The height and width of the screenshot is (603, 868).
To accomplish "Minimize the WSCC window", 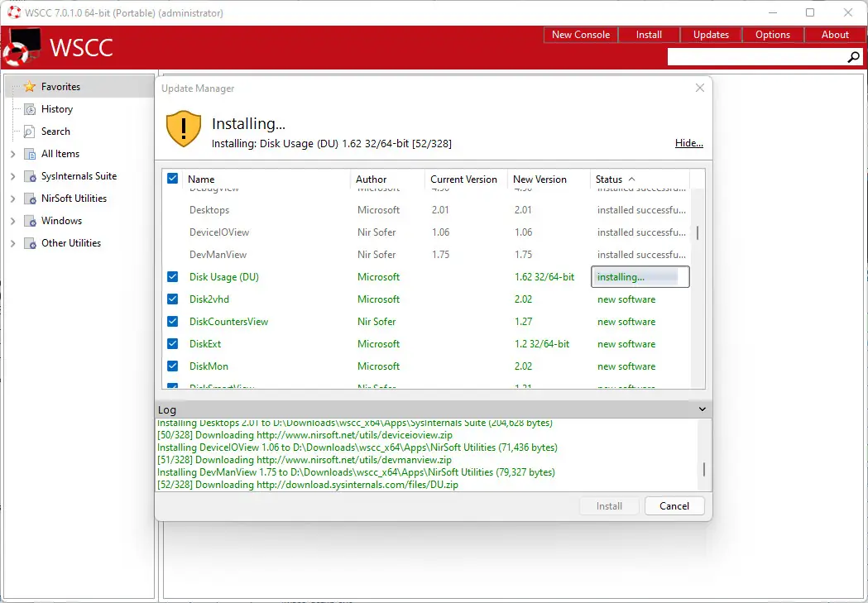I will click(773, 12).
